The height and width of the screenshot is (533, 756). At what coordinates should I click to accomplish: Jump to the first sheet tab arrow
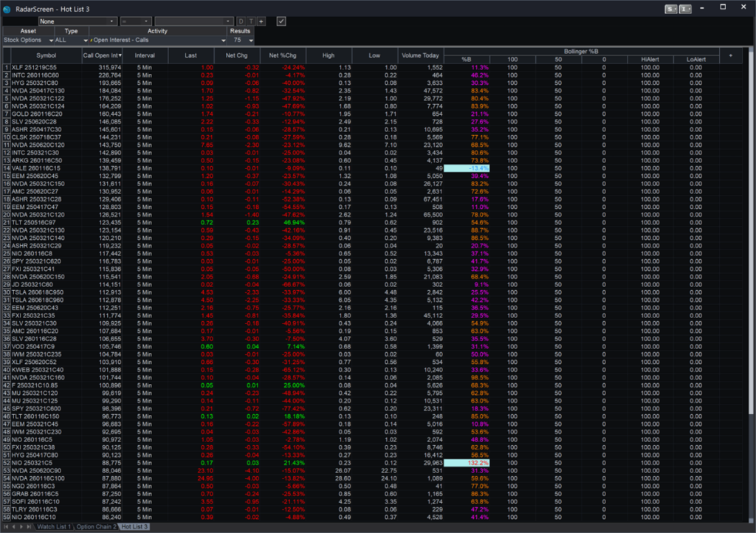coord(6,526)
